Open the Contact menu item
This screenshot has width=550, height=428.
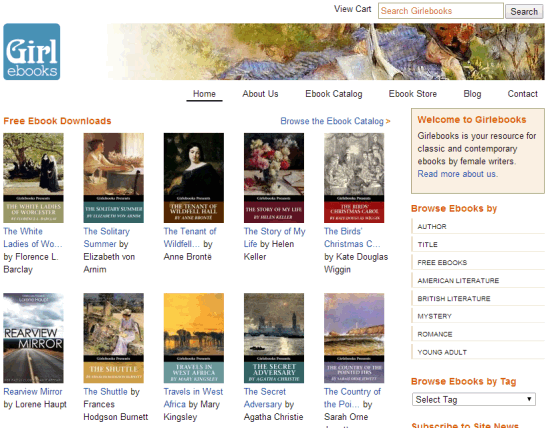522,94
